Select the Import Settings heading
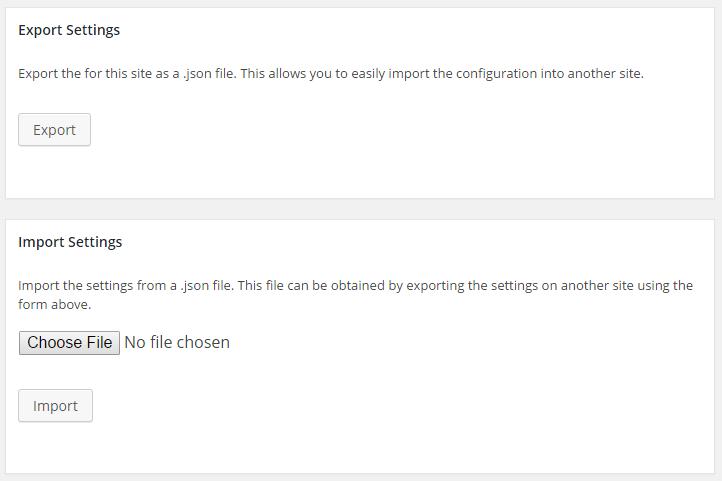This screenshot has width=722, height=481. [70, 242]
